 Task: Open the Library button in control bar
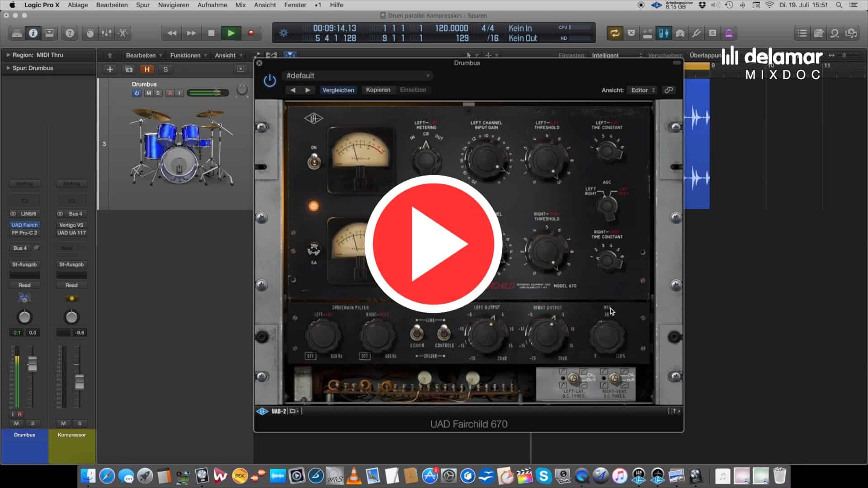click(17, 33)
